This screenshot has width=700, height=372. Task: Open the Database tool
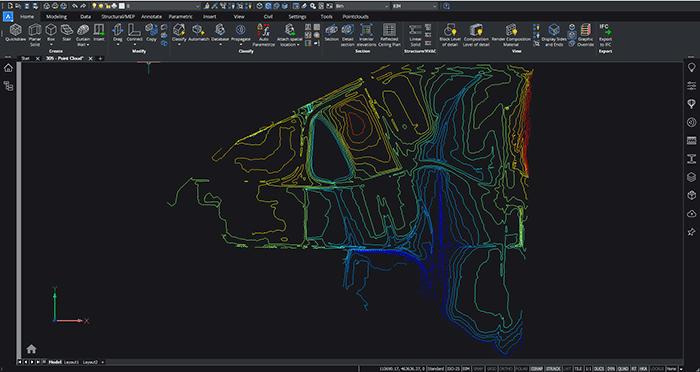click(220, 33)
